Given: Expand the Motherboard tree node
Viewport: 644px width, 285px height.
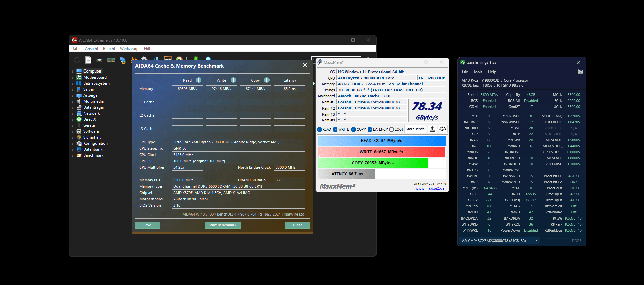Looking at the screenshot, I should click(x=72, y=78).
